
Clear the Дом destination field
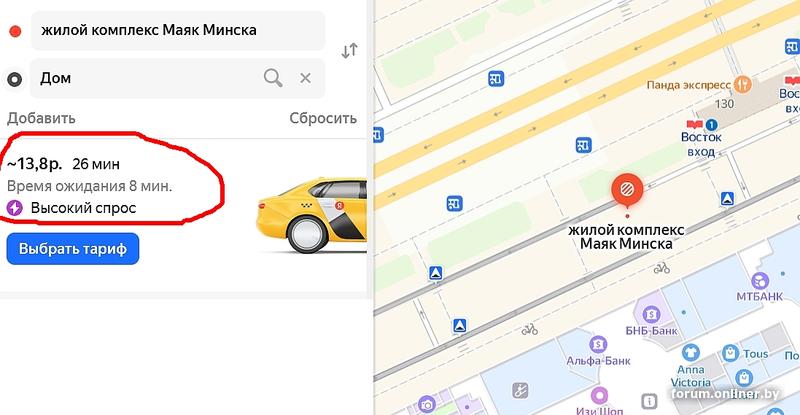pos(305,78)
